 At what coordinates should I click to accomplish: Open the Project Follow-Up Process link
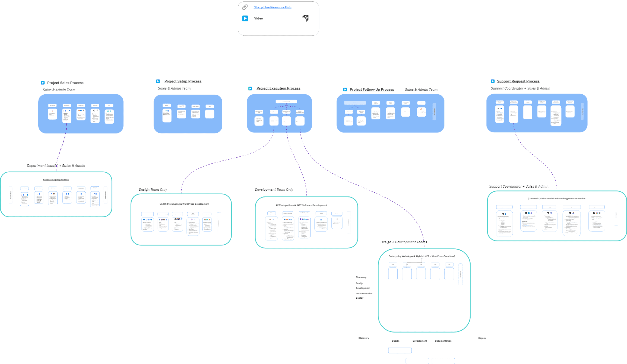coord(372,90)
